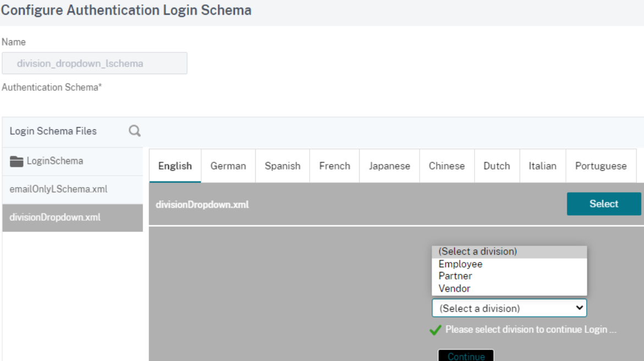Click the divisionDropdown.xml preview header title
The height and width of the screenshot is (361, 644).
(x=202, y=205)
